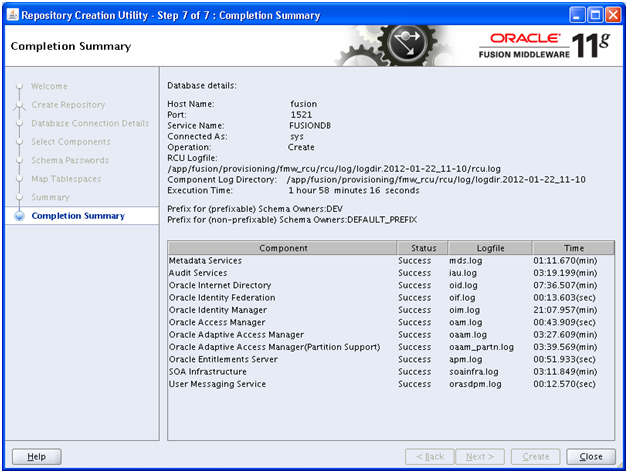Click the Port value 1521

click(x=301, y=115)
